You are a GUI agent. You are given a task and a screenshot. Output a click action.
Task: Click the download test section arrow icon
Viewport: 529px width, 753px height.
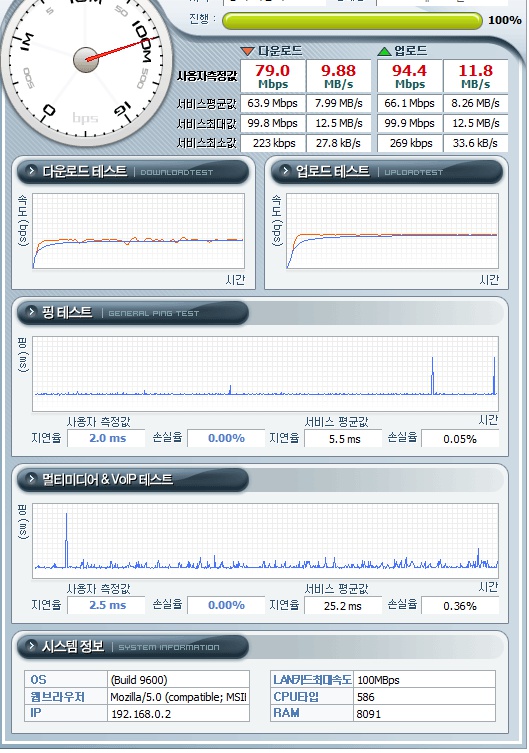pyautogui.click(x=31, y=170)
